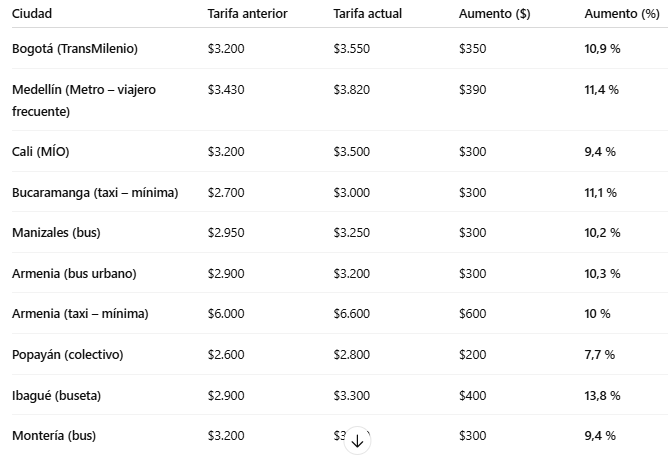Click the $3.820 Medellín current fare
This screenshot has height=456, width=668.
351,90
